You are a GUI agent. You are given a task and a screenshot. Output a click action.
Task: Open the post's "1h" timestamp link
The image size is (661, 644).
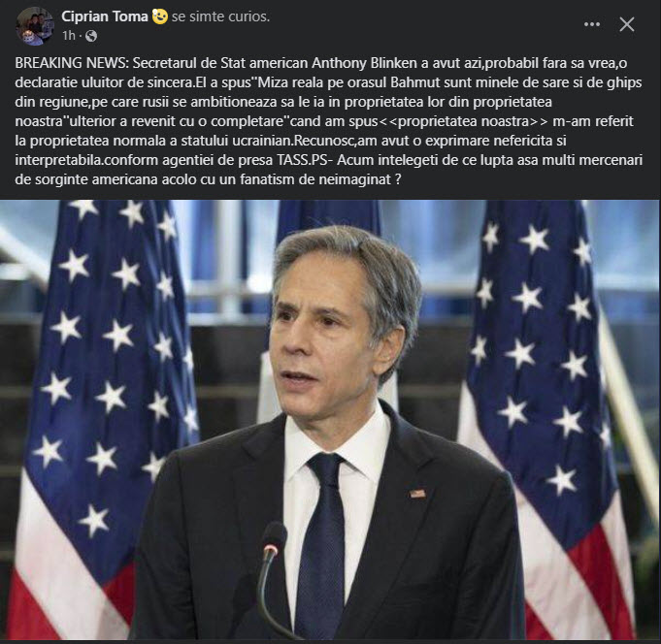[x=69, y=36]
